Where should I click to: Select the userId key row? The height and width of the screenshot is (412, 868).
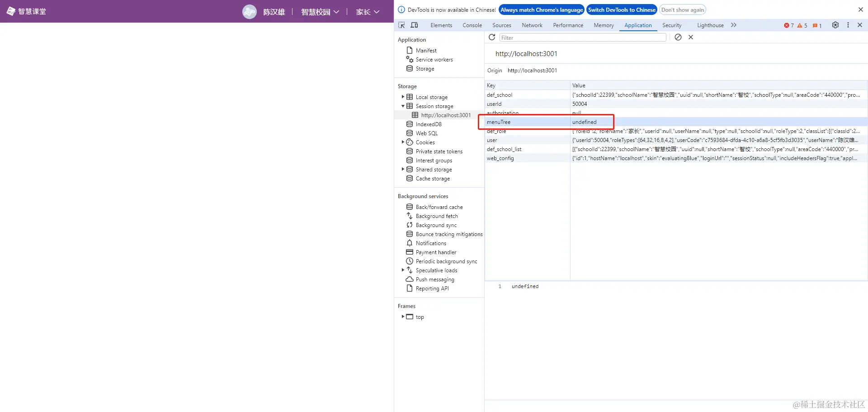pos(676,104)
